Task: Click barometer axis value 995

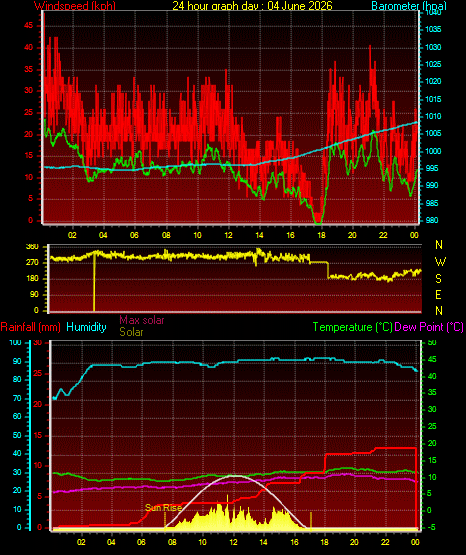Action: [x=431, y=168]
